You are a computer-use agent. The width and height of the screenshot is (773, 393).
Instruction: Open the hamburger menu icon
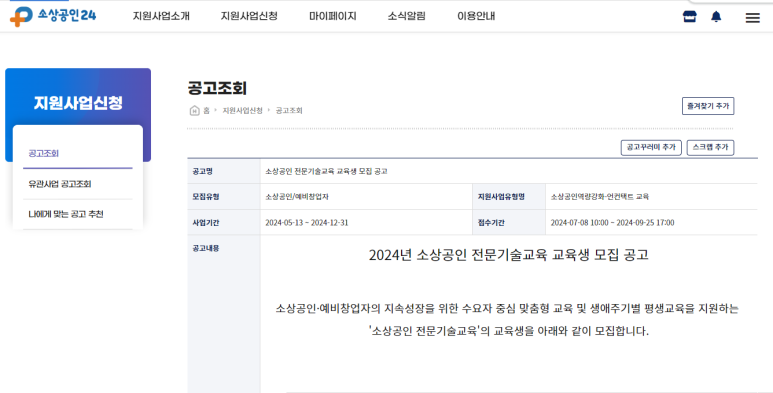(752, 18)
